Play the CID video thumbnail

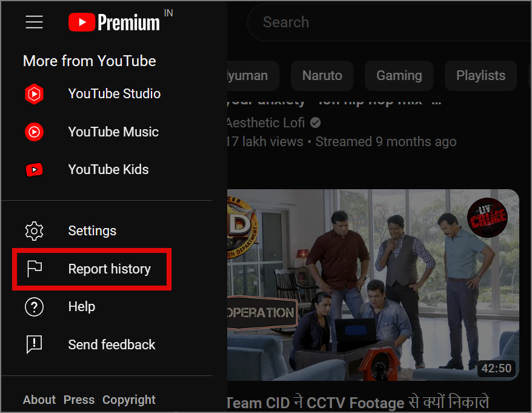click(373, 284)
